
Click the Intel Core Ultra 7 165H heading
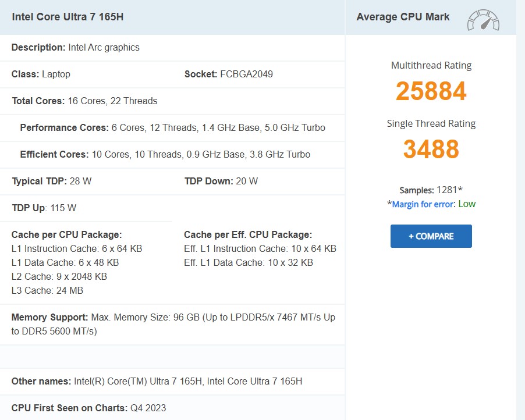pos(68,17)
